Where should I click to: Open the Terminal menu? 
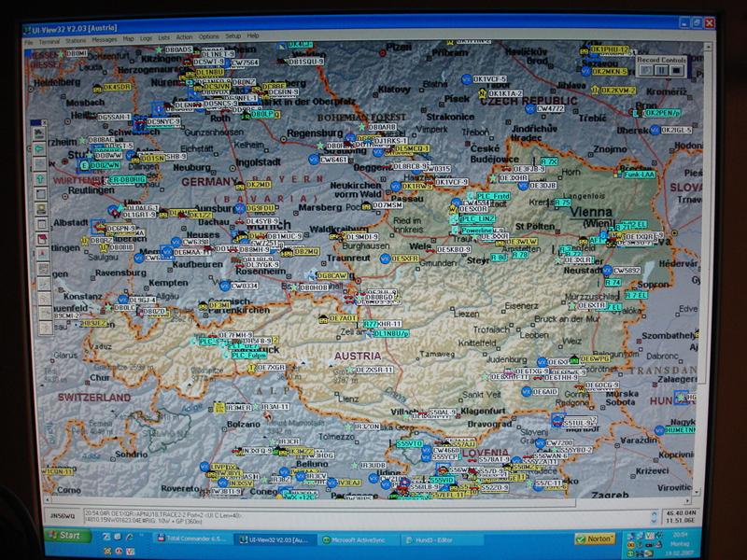[x=49, y=41]
